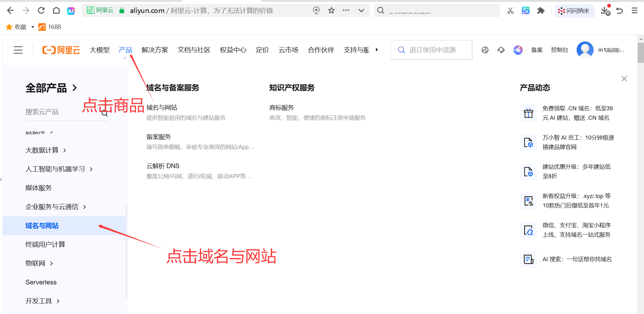Click the browser reload icon
Image resolution: width=644 pixels, height=314 pixels.
click(41, 11)
